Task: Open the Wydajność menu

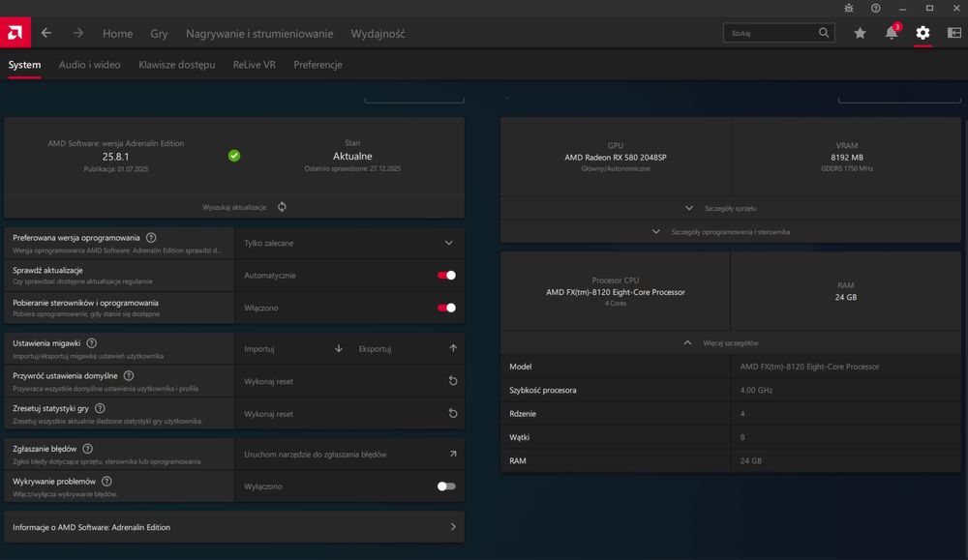Action: tap(378, 34)
